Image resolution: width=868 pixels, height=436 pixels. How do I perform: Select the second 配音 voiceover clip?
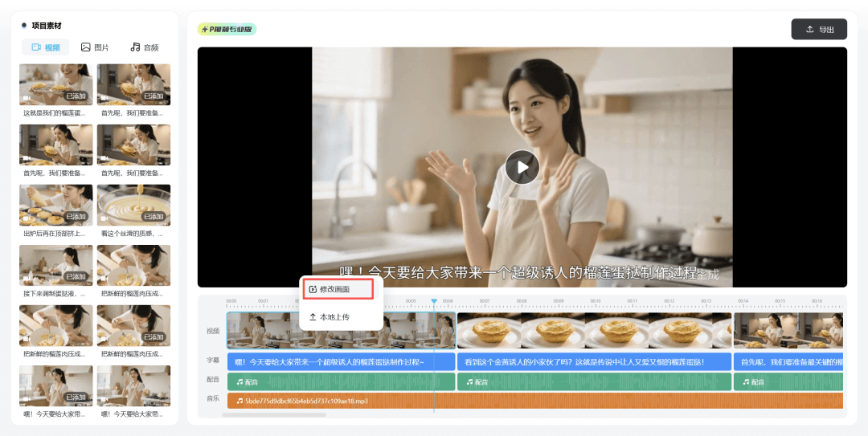pos(594,381)
